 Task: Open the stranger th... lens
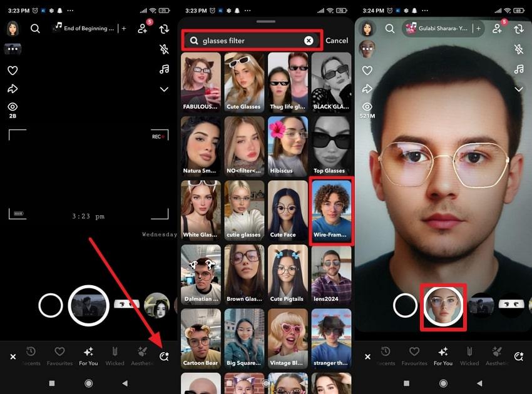tap(331, 338)
